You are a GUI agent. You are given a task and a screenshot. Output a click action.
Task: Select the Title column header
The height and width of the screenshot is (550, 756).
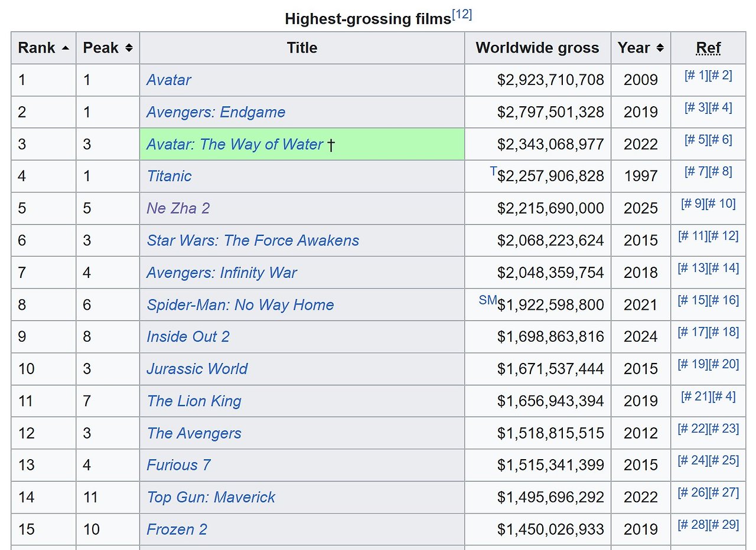302,48
